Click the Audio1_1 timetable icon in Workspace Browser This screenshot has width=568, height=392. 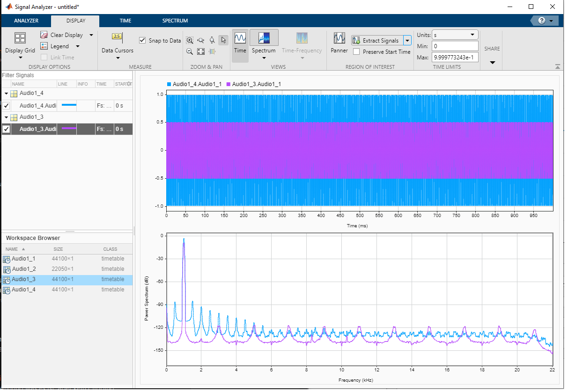tap(7, 259)
